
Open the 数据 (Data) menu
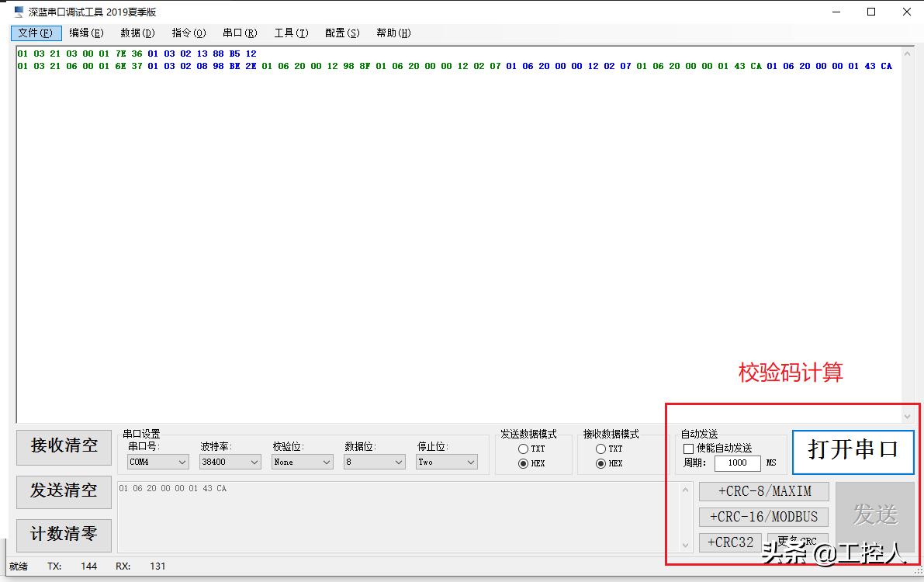click(137, 33)
